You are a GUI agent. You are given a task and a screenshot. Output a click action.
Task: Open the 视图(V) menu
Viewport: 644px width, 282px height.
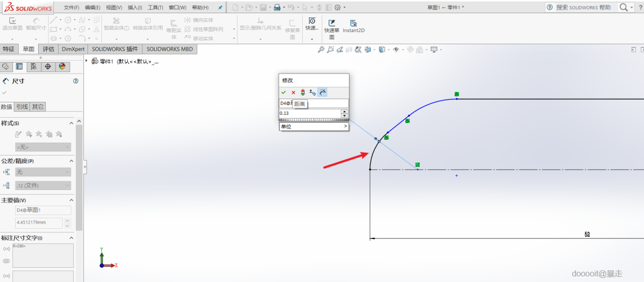pos(114,8)
